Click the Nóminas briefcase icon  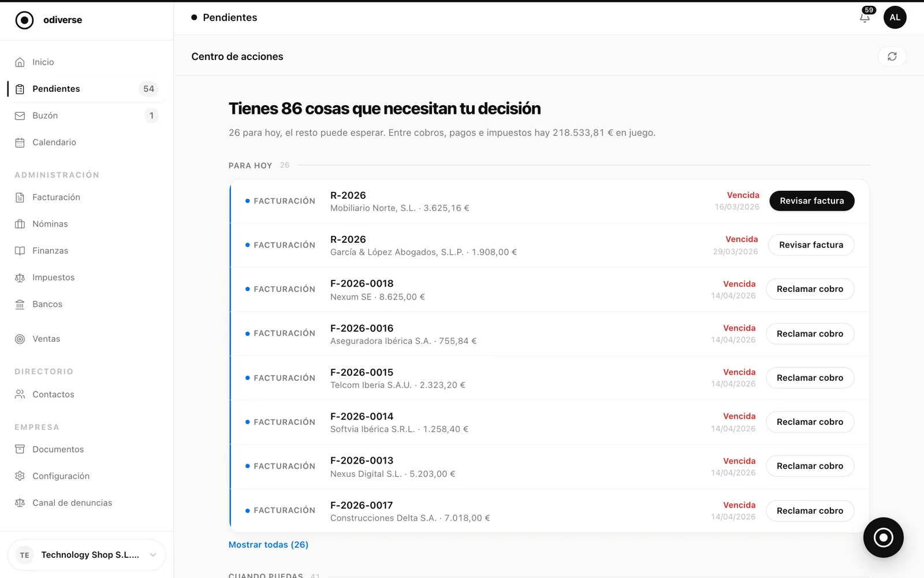coord(20,224)
